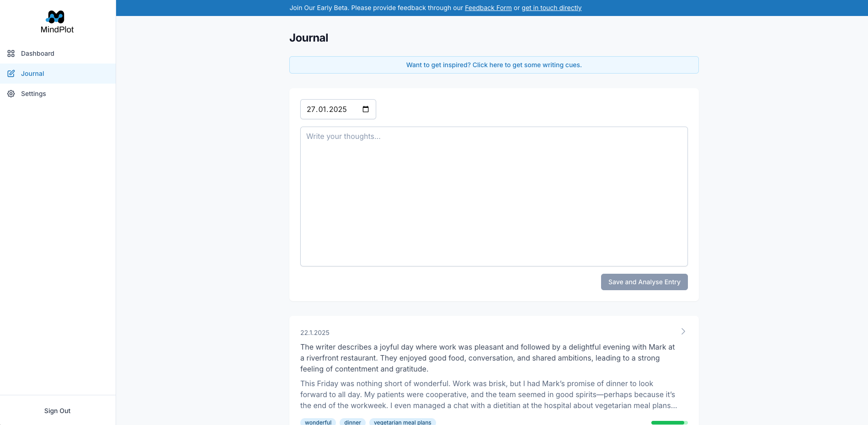The width and height of the screenshot is (868, 425).
Task: Click the Journal page heading
Action: click(309, 38)
